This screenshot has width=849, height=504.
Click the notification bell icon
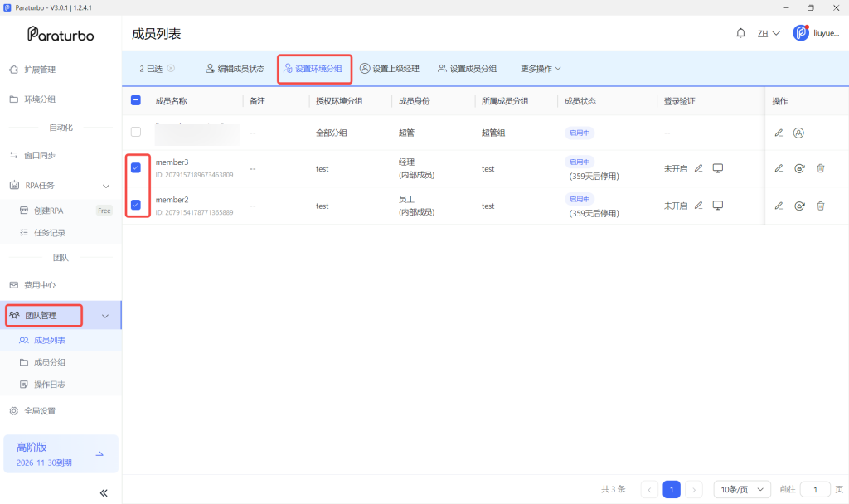(x=740, y=33)
